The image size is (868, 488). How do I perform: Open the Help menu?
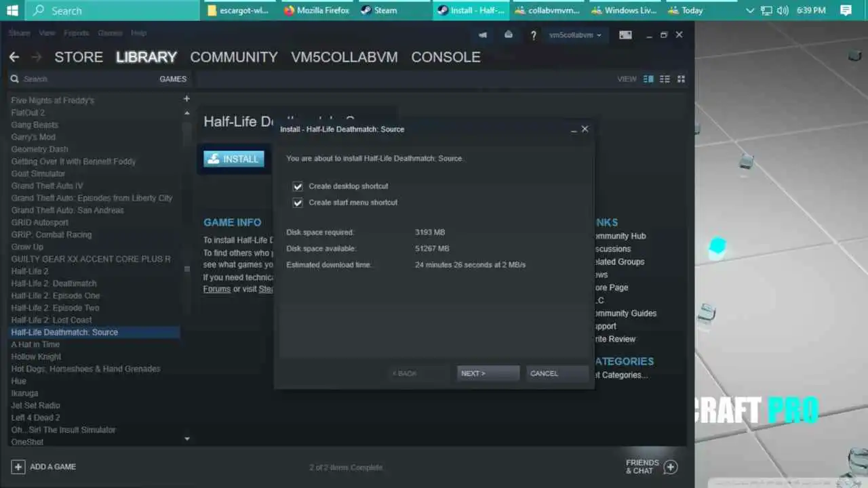[138, 33]
